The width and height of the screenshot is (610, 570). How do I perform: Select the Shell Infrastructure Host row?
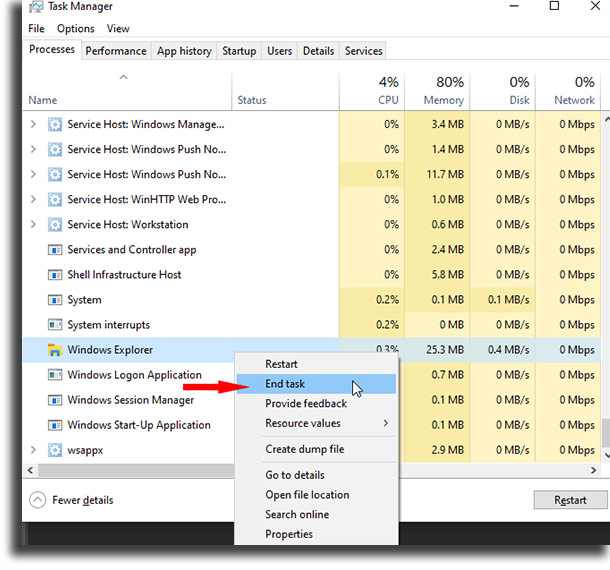point(312,275)
